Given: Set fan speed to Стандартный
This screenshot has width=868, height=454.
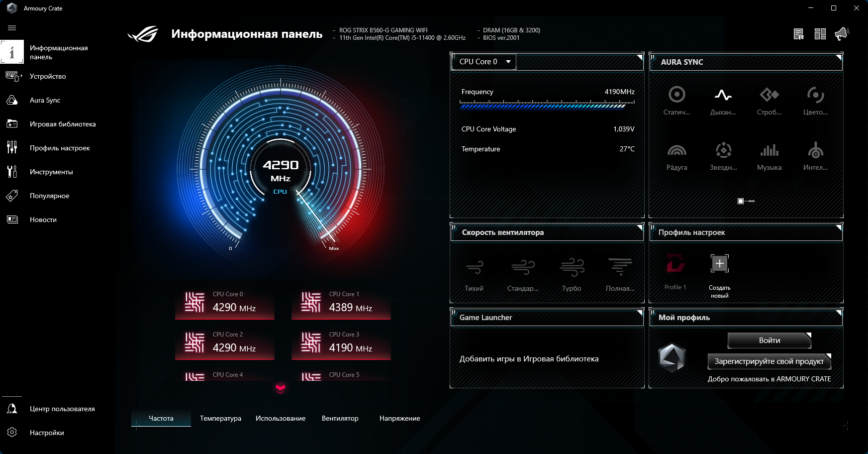Looking at the screenshot, I should [x=523, y=274].
